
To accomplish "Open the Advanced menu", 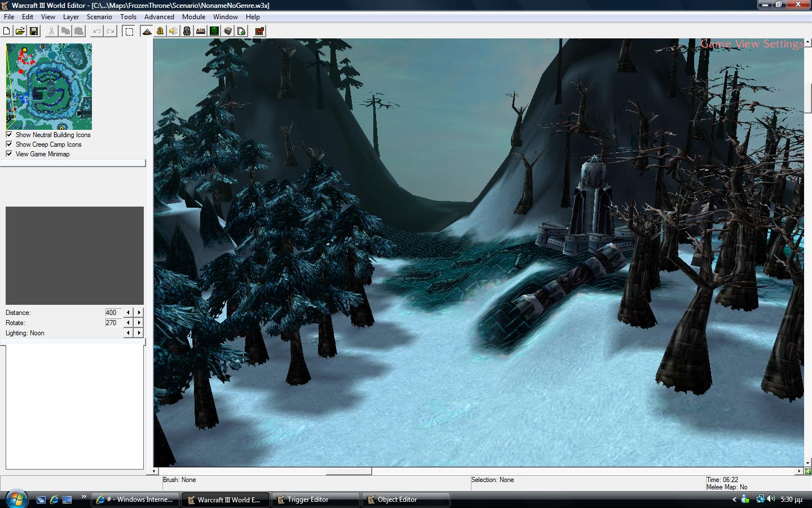I will [x=159, y=17].
